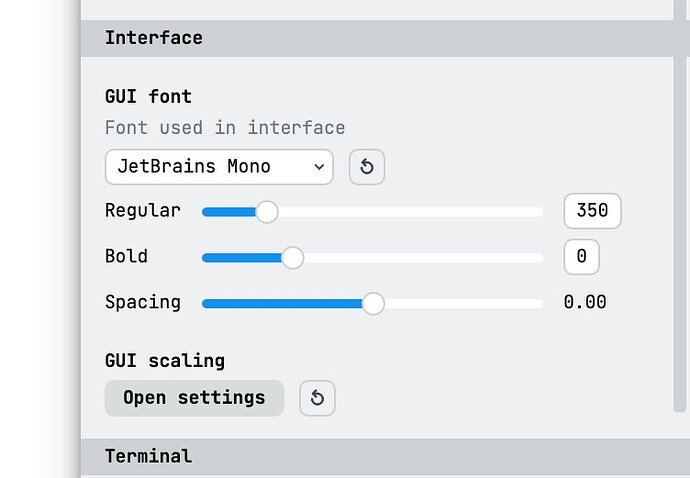Focus the Regular weight field showing 350
The height and width of the screenshot is (478, 690).
click(592, 211)
